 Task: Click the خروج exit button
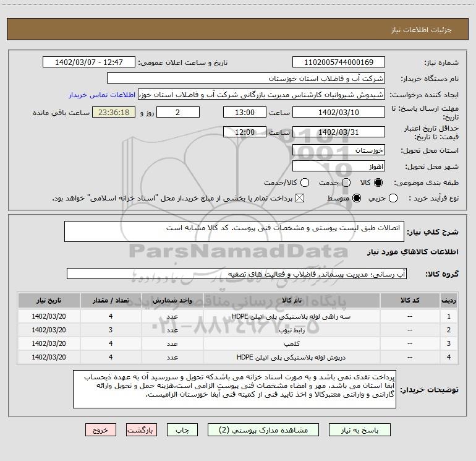(101, 430)
